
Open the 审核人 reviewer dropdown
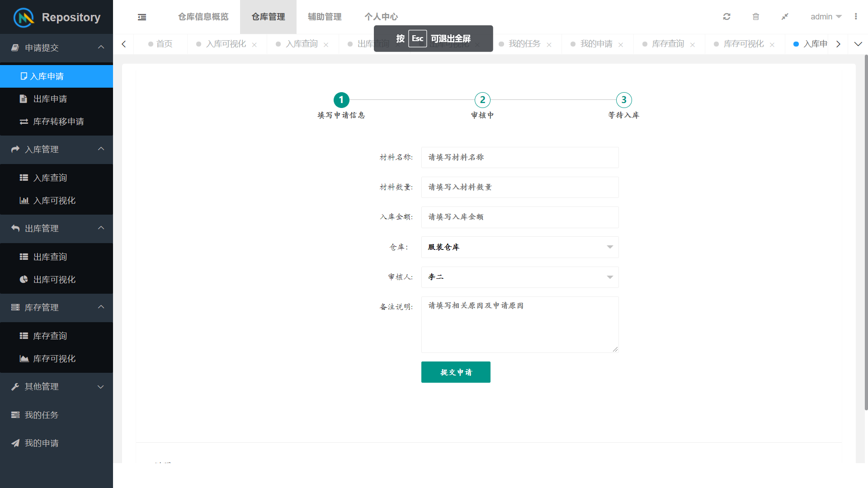519,277
